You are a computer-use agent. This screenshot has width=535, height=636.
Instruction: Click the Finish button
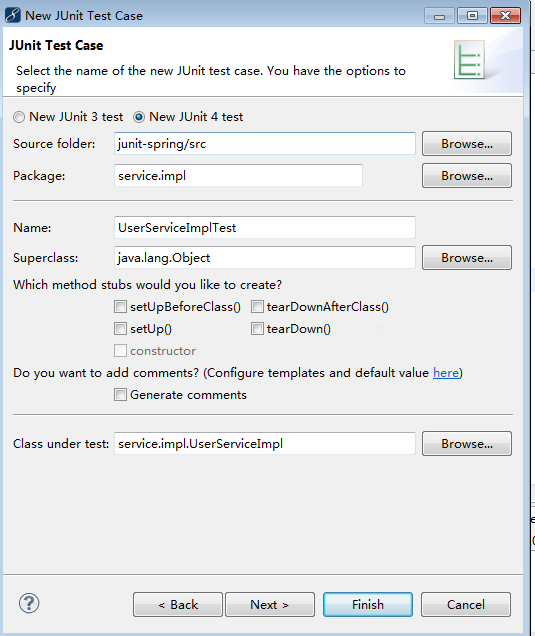[x=368, y=605]
